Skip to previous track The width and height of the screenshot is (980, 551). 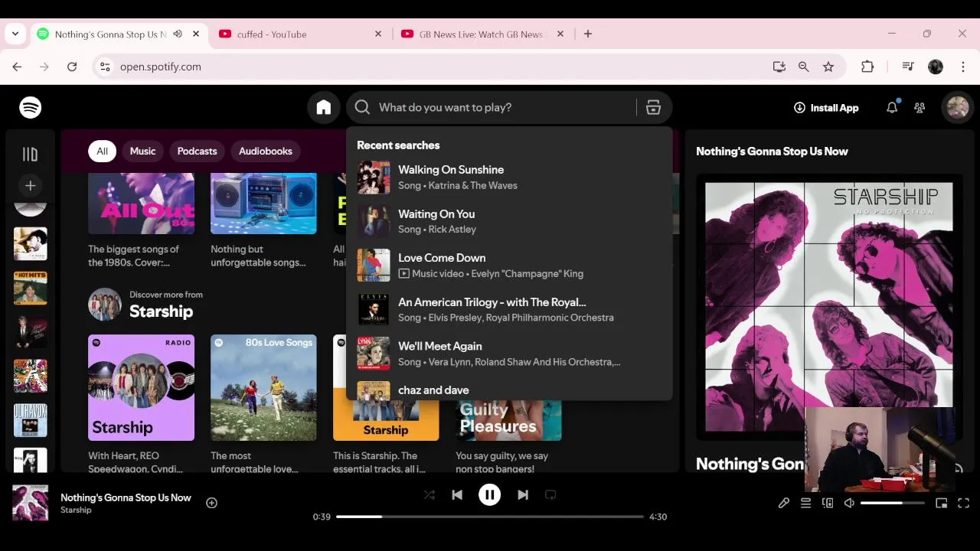tap(457, 495)
